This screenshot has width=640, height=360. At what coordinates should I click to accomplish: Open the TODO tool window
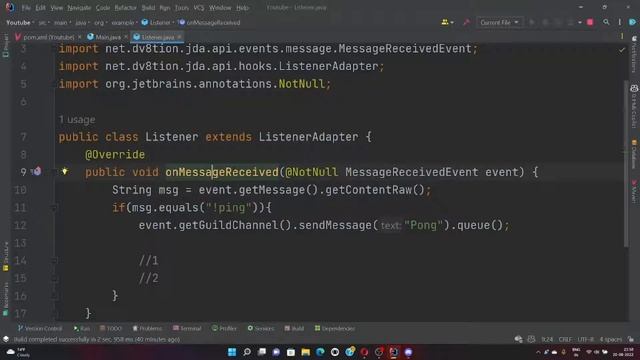(111, 329)
